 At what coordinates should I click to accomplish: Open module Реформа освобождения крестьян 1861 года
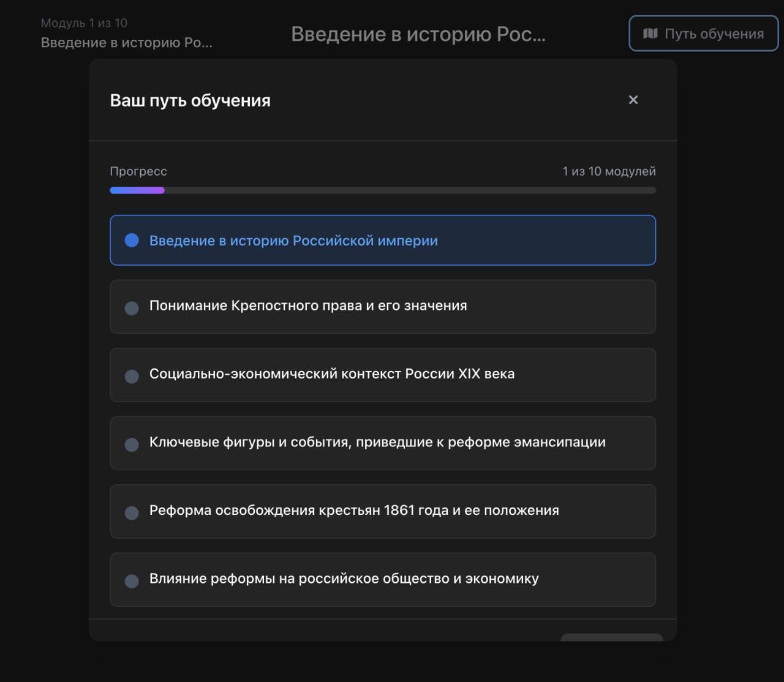coord(383,511)
